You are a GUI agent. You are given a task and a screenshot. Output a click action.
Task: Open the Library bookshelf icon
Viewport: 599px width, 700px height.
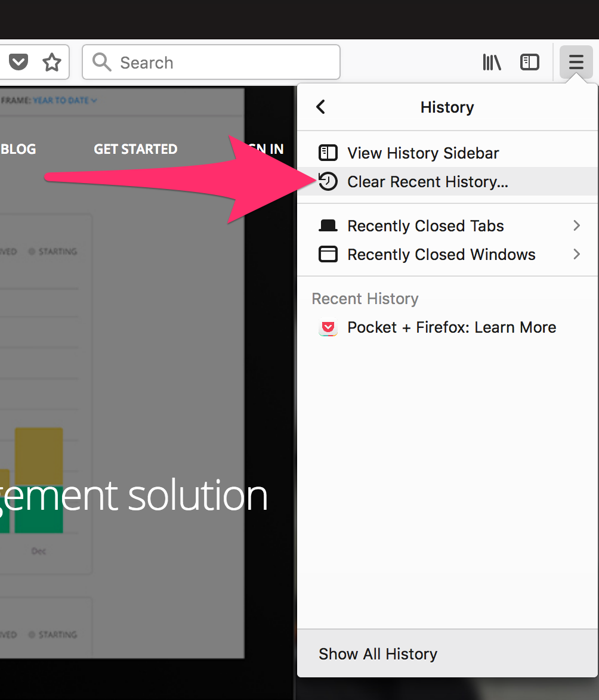click(x=492, y=62)
